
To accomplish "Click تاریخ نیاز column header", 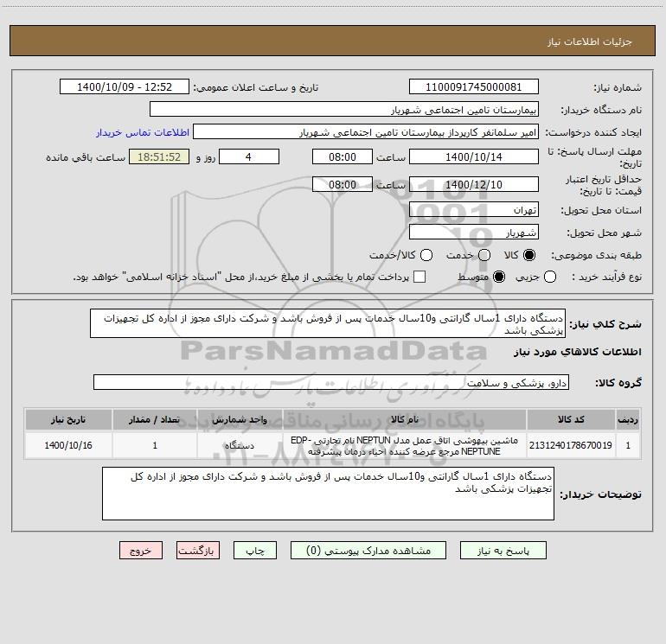I will [68, 419].
